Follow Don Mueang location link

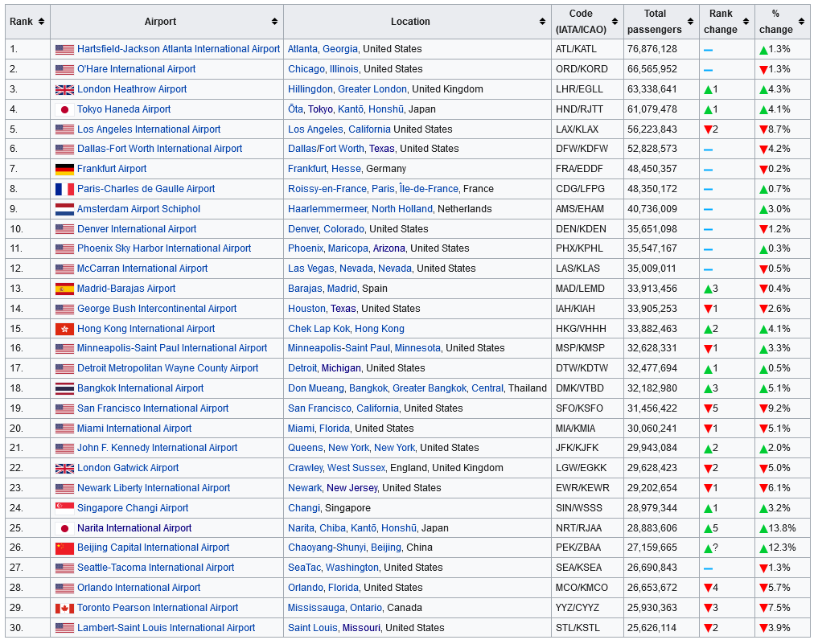pos(316,388)
